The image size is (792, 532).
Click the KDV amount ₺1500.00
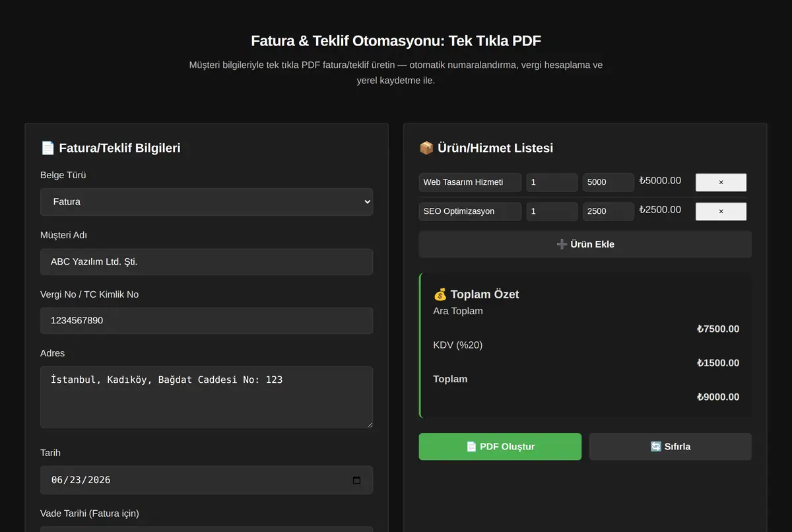click(718, 363)
